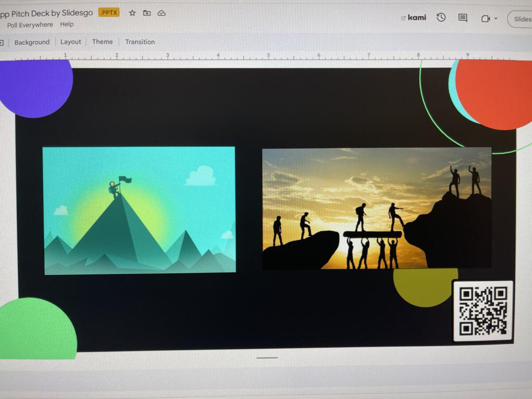Open version history clock icon
This screenshot has height=399, width=532.
coord(441,18)
